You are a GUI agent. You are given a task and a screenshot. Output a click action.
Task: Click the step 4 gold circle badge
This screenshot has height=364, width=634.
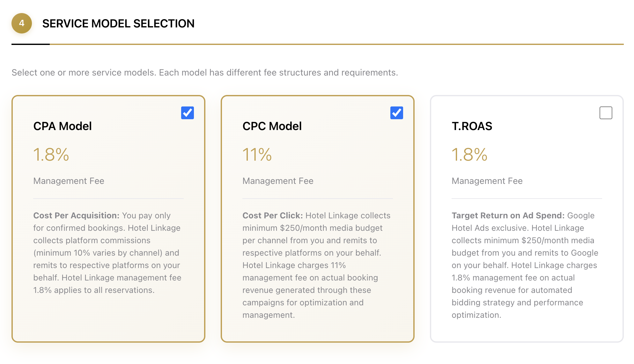pos(22,23)
